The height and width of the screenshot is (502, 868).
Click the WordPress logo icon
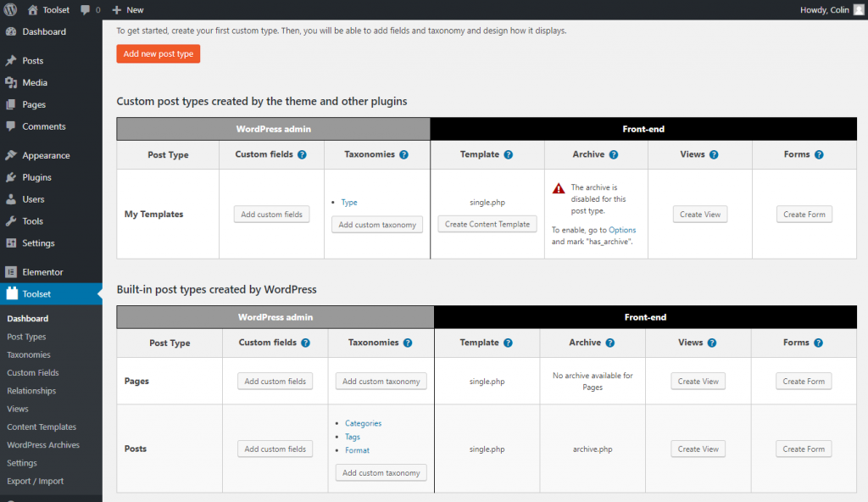10,10
